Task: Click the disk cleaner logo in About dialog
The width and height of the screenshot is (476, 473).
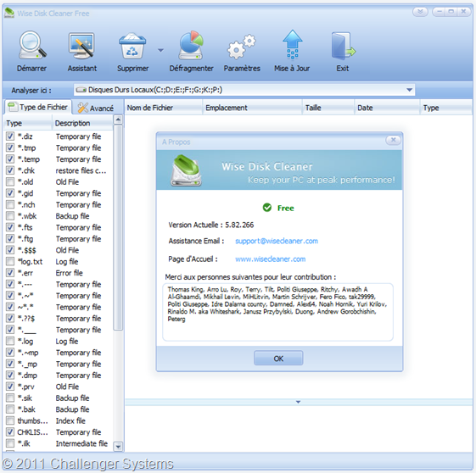Action: [186, 170]
